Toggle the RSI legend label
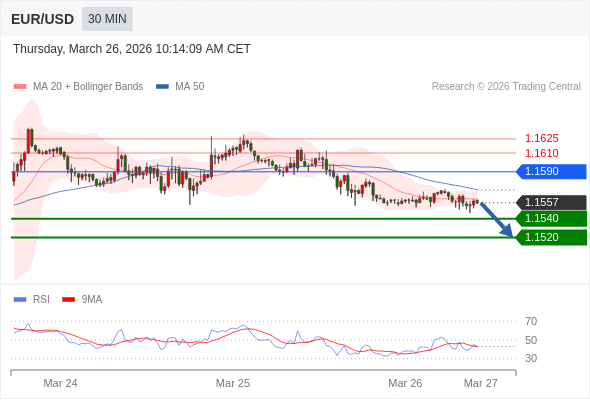Screen dimensions: 590x400 [x=41, y=300]
